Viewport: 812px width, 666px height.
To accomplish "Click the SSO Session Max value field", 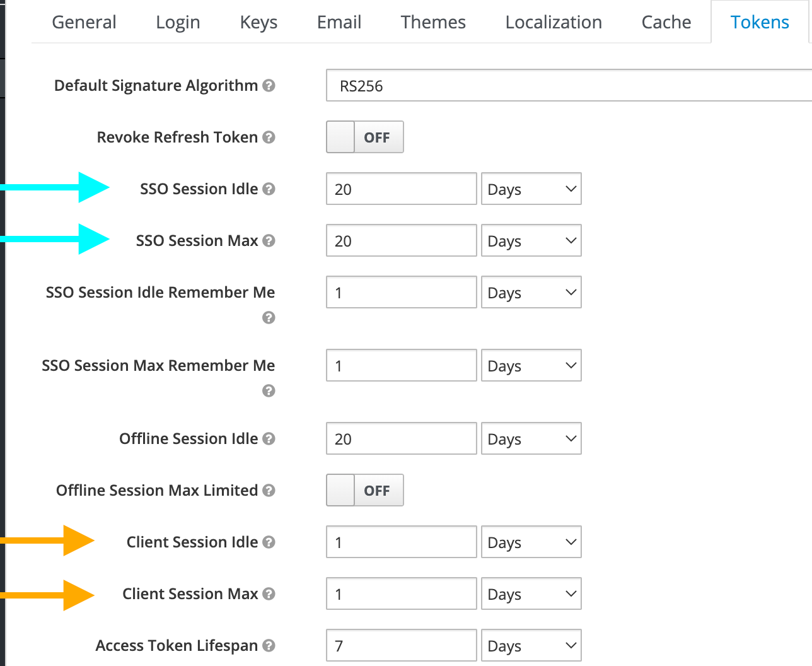I will [x=401, y=241].
